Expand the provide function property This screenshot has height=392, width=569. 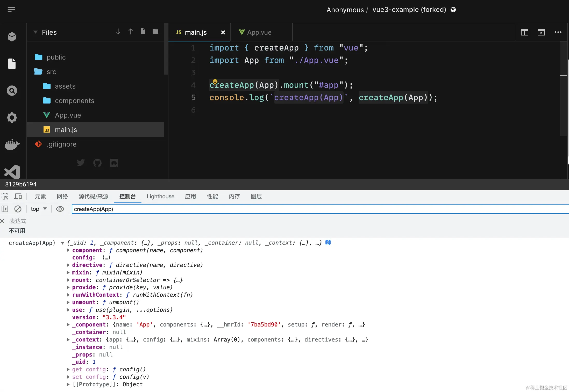coord(68,287)
